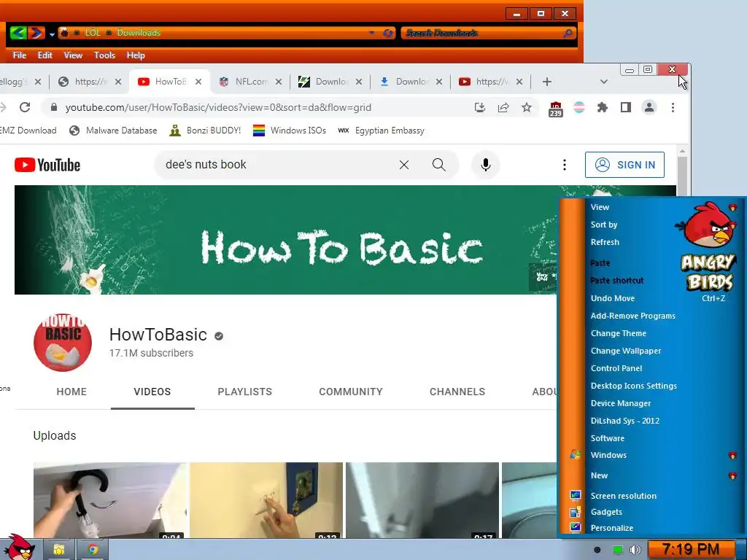Screen dimensions: 747x560
Task: Bookmark this page with the star icon
Action: (x=527, y=108)
